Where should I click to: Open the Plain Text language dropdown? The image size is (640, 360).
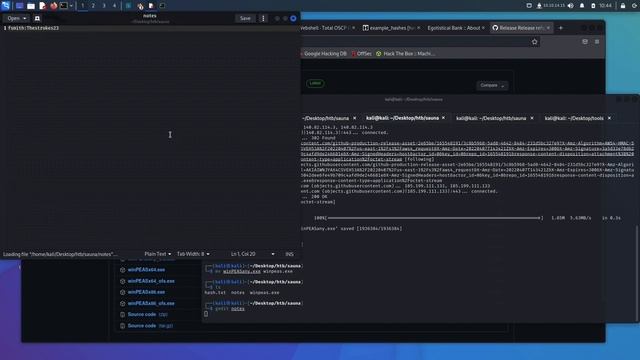pos(158,254)
